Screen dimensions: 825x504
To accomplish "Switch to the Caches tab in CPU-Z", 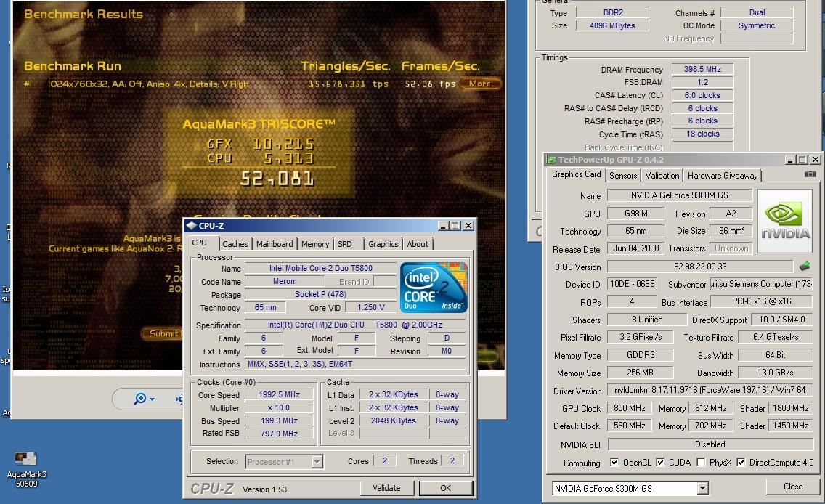I will click(235, 243).
